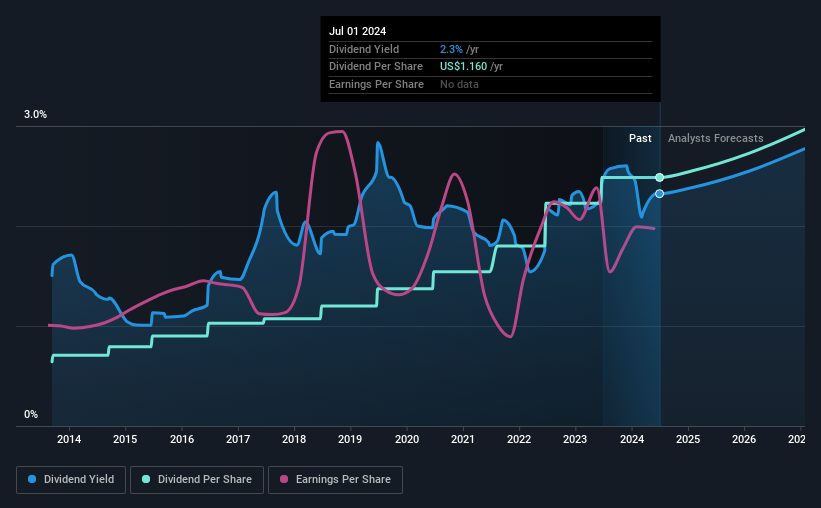Toggle the Dividend Yield legend button
The image size is (821, 508).
click(71, 480)
